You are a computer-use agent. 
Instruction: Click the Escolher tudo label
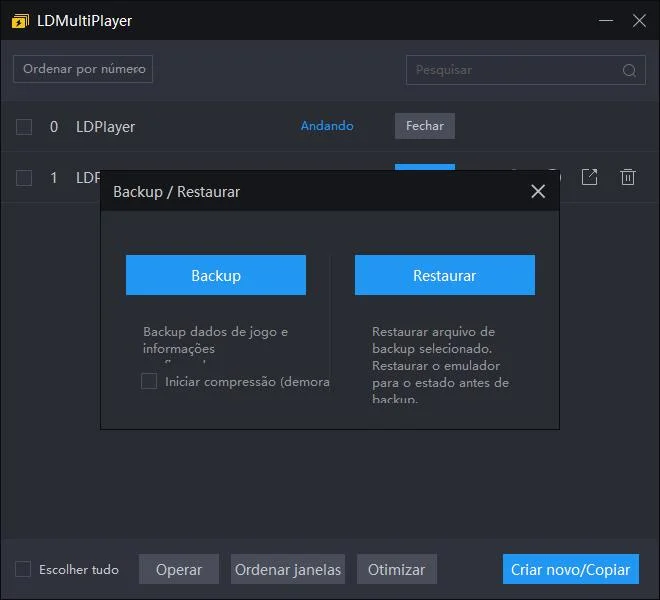(x=79, y=569)
